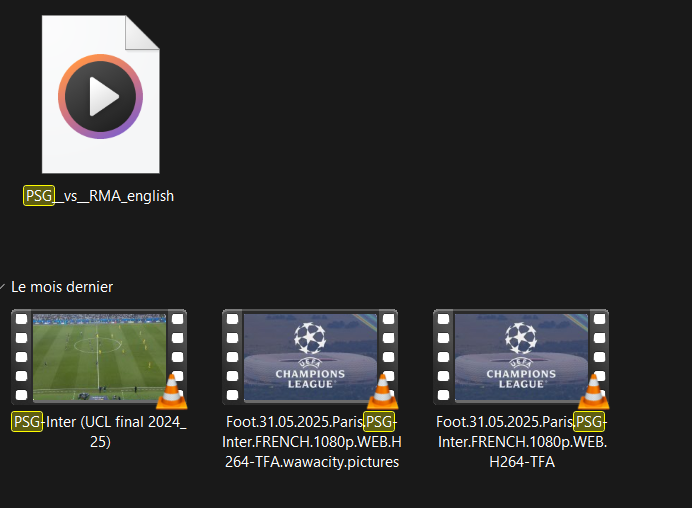Viewport: 692px width, 508px height.
Task: Click VLC cone on the wawacity.pictures video thumbnail
Action: click(x=383, y=391)
